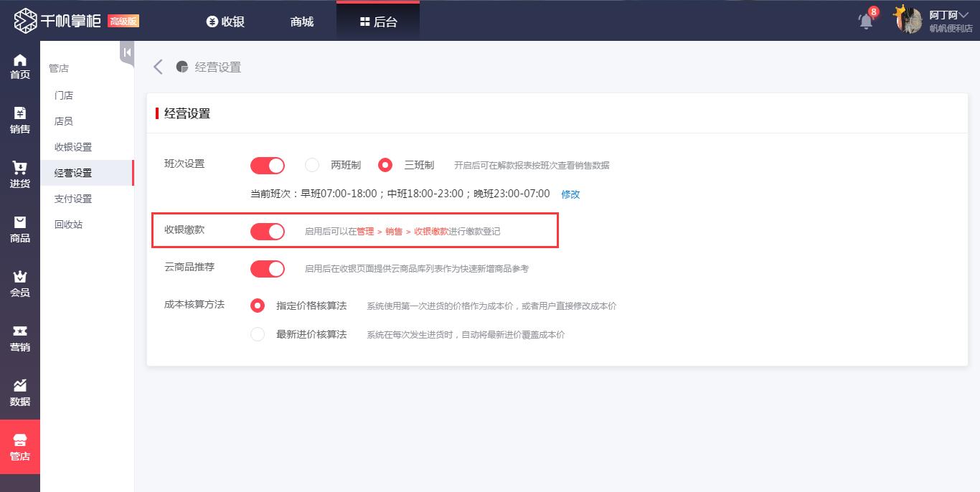Click the notification bell icon
Screen dimensions: 980x492
click(x=865, y=21)
